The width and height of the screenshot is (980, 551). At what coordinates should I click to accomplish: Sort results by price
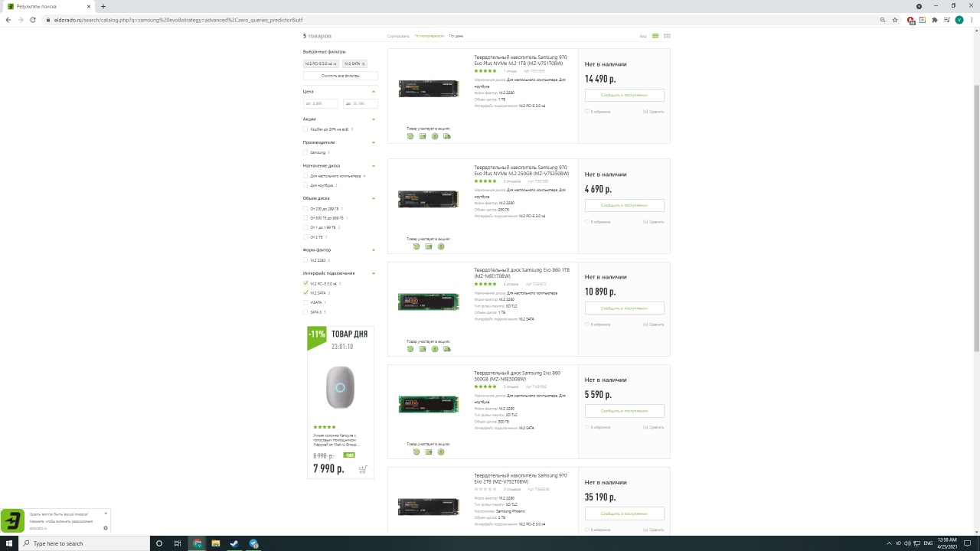pyautogui.click(x=456, y=36)
